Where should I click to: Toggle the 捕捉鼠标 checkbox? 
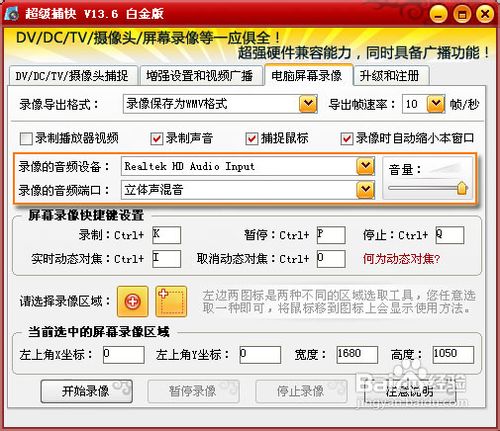[x=252, y=138]
